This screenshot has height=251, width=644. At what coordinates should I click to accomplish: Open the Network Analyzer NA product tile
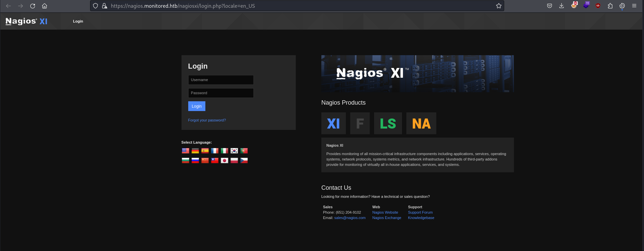coord(421,123)
